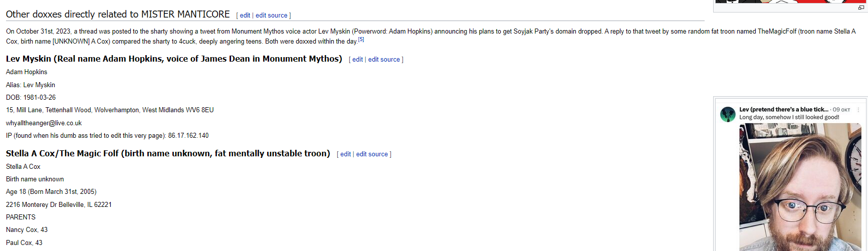Click the round avatar icon in the tweet

tap(727, 114)
